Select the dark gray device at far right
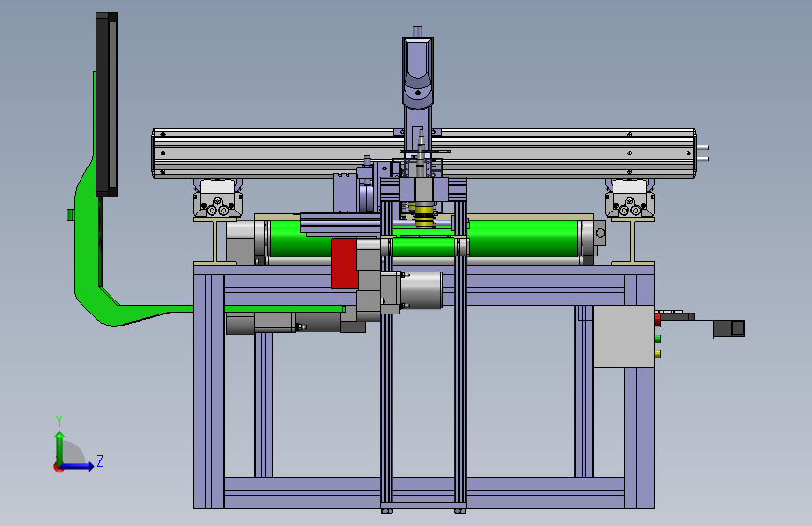 729,329
